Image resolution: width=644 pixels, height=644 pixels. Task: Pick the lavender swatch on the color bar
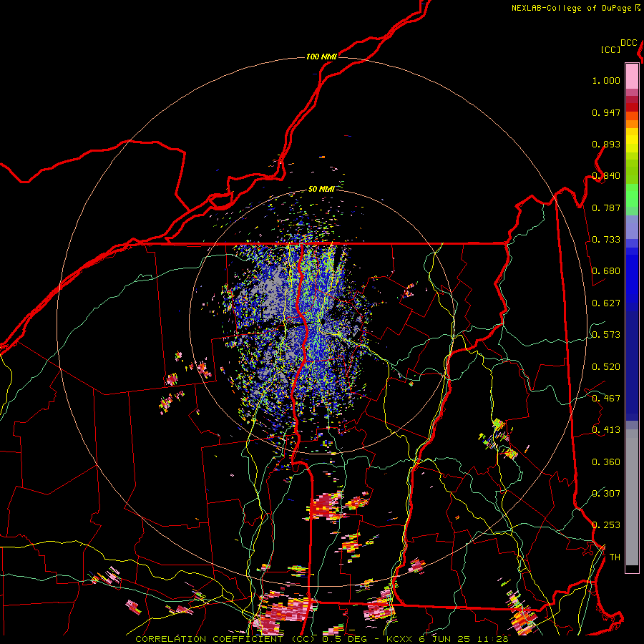[x=632, y=228]
